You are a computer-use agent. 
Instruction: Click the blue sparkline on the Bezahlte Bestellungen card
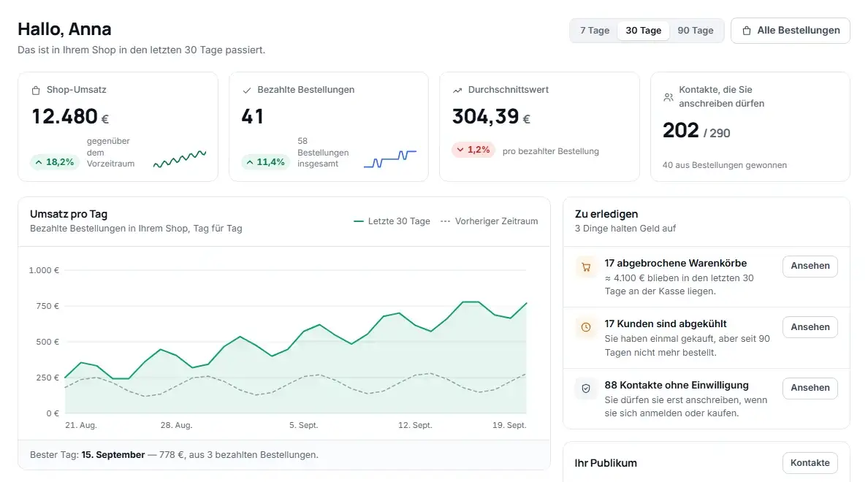[x=389, y=158]
